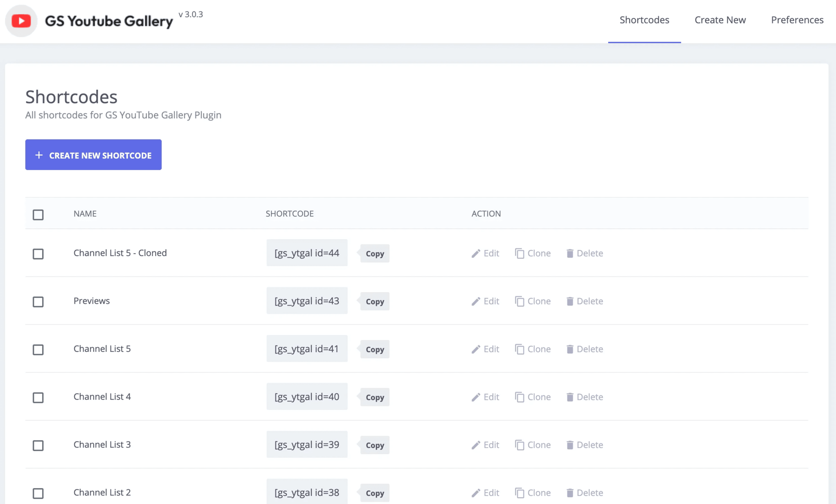Copy the shortcode id=40
This screenshot has height=504, width=836.
click(375, 397)
